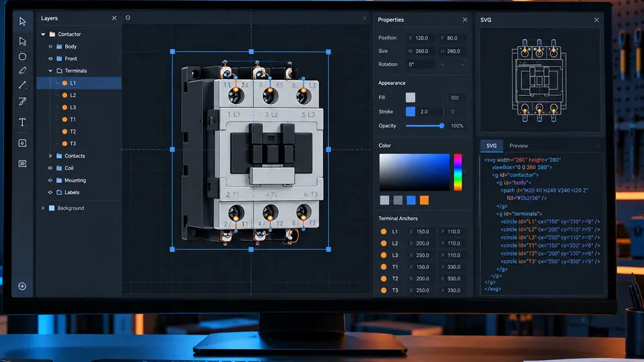Toggle visibility of Labels layer
This screenshot has height=362, width=644.
pyautogui.click(x=50, y=192)
